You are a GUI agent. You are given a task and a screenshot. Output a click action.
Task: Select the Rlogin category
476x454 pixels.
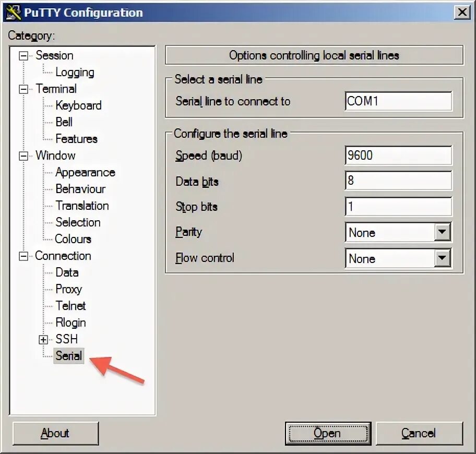pos(71,322)
